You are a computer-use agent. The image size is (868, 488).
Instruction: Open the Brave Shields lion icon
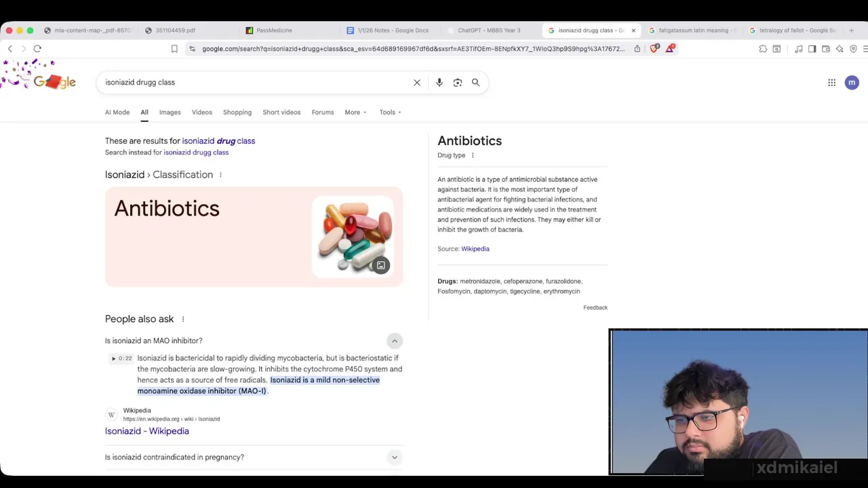click(654, 49)
